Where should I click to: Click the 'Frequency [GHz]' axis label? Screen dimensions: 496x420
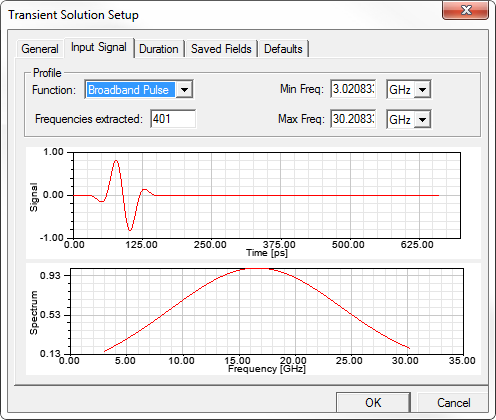click(x=267, y=369)
